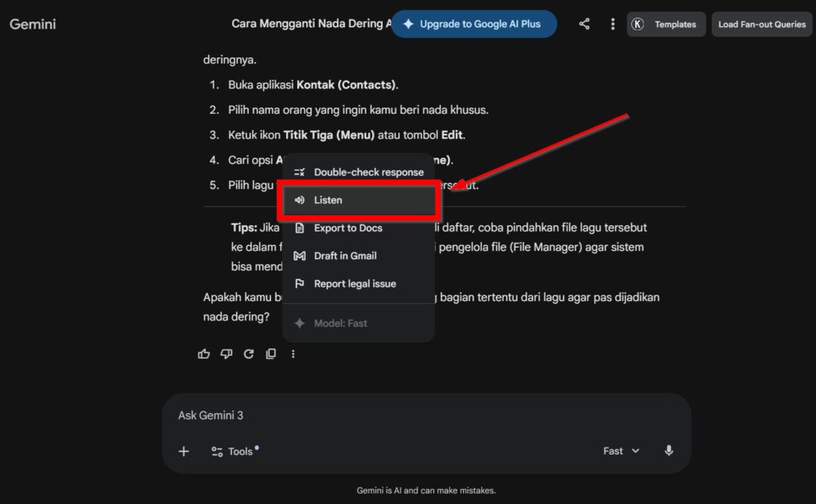Click the microphone icon in the prompt bar
The height and width of the screenshot is (504, 816).
669,451
